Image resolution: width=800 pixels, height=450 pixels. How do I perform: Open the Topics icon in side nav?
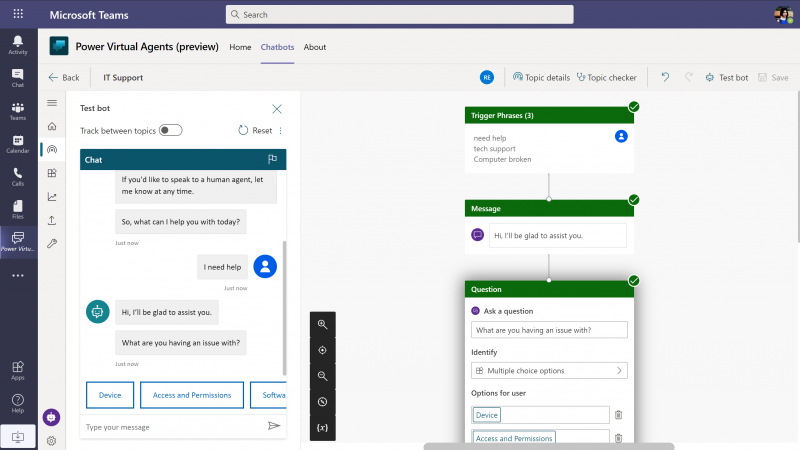click(52, 149)
